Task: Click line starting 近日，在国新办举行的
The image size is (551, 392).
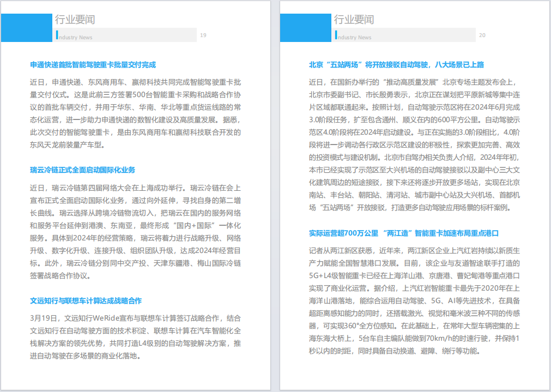Action: point(413,82)
